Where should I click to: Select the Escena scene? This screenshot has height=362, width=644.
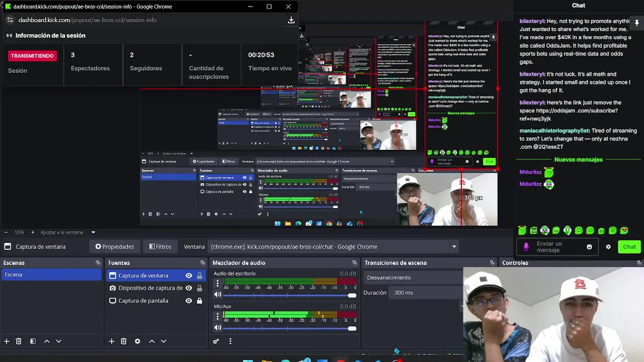click(x=51, y=275)
